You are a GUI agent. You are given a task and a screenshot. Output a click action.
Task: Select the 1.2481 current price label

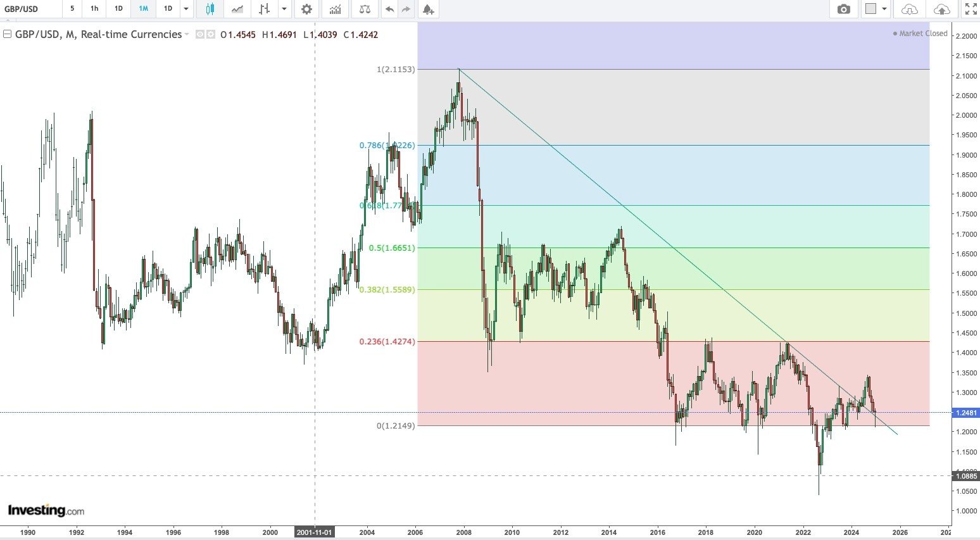coord(965,413)
